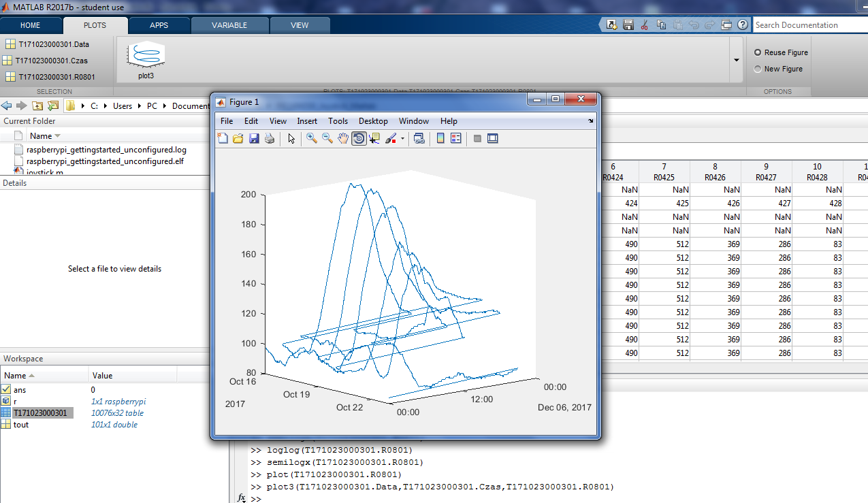Select T171023000301 table in the Workspace
The width and height of the screenshot is (868, 503).
41,413
